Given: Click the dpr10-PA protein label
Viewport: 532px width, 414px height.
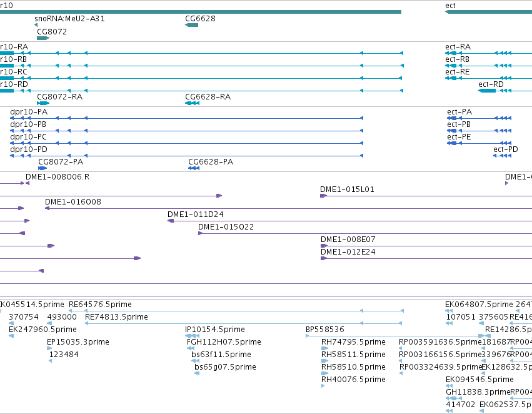Looking at the screenshot, I should 29,112.
